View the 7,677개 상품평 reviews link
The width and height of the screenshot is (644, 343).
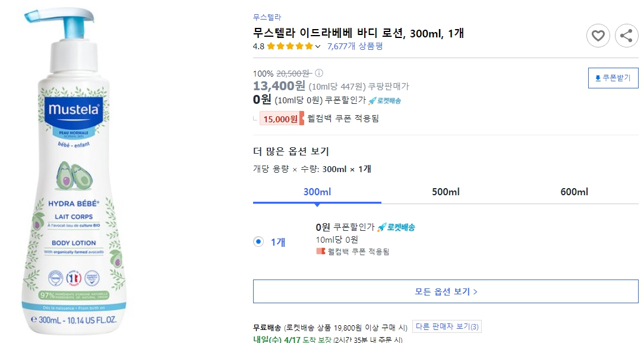355,45
